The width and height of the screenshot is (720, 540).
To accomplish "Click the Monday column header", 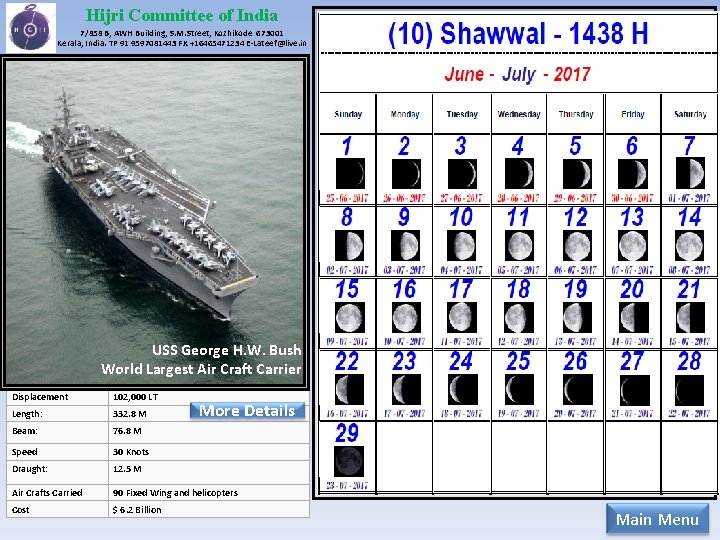I will (405, 114).
